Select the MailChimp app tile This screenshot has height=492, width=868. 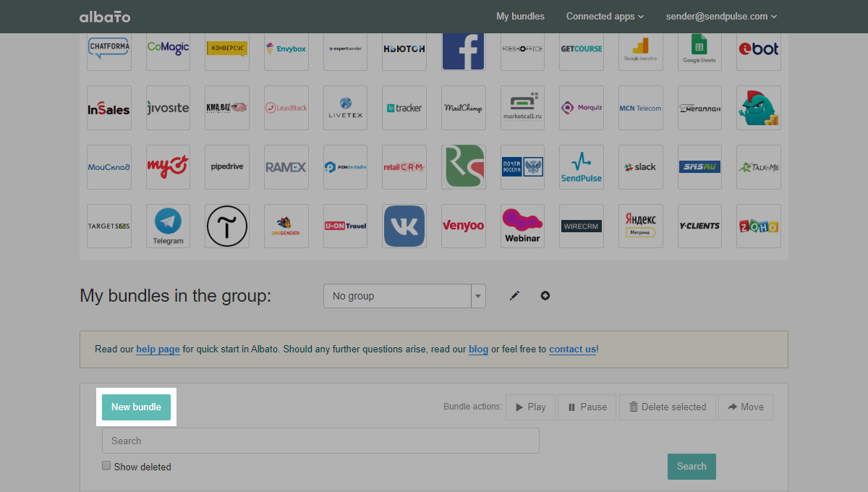click(x=464, y=108)
